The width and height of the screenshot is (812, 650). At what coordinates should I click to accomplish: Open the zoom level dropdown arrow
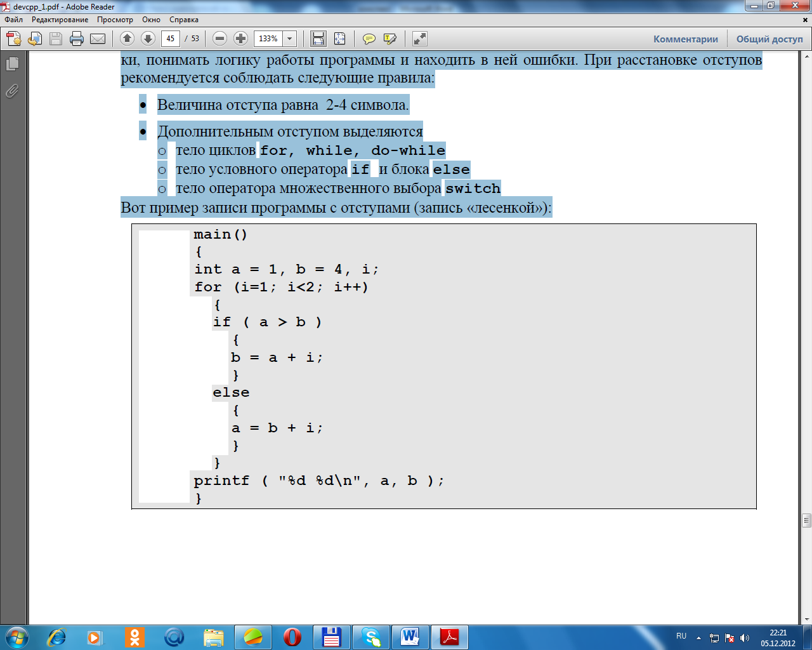tap(290, 39)
